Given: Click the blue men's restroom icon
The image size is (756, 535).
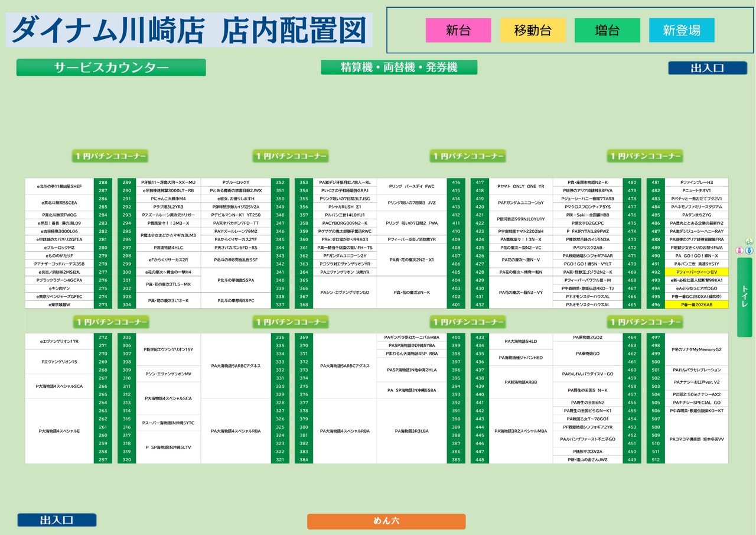Looking at the screenshot, I should (x=750, y=251).
